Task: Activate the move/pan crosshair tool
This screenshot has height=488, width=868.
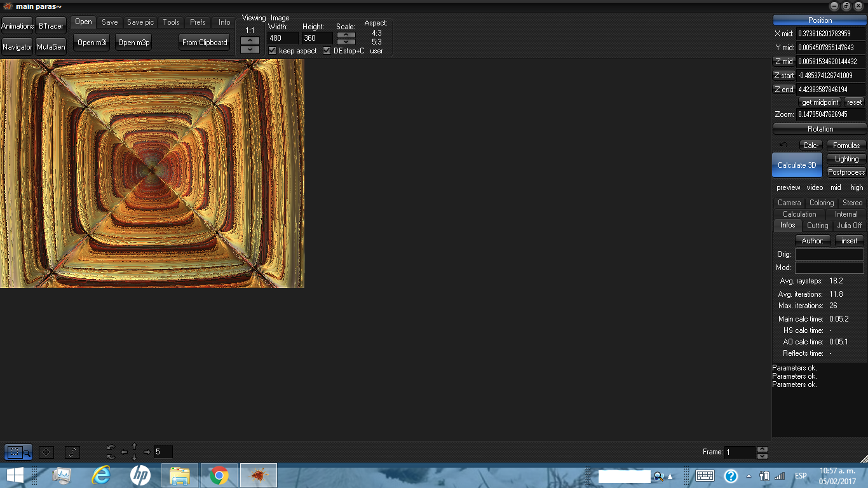Action: (46, 452)
